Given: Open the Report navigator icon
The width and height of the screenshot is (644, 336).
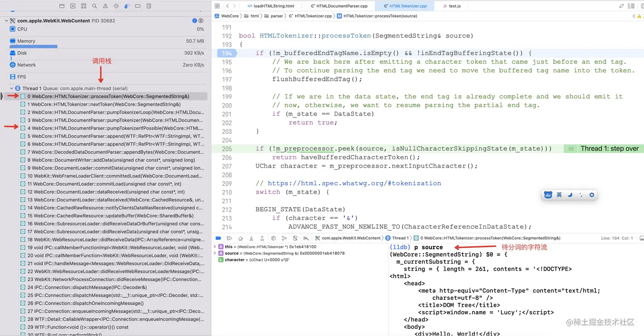Looking at the screenshot, I should pos(149,6).
